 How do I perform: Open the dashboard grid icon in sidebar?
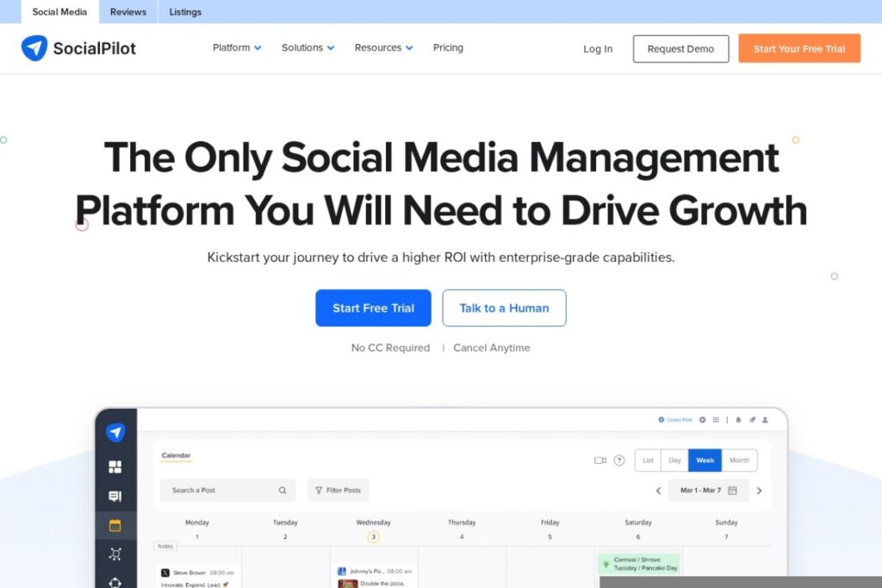point(115,467)
